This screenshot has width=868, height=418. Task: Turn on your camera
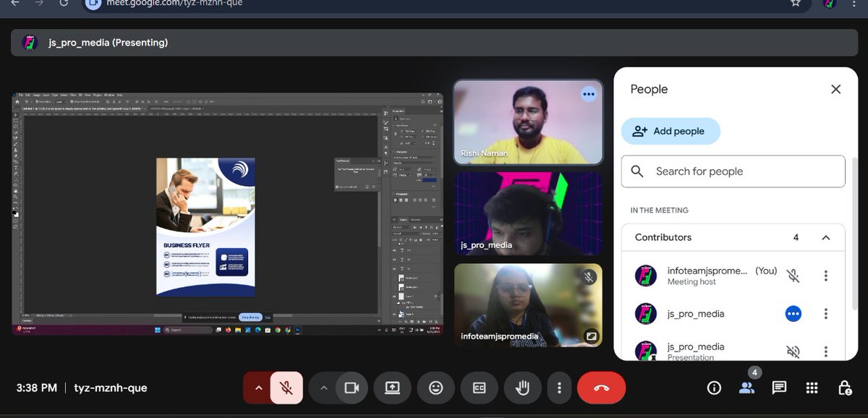[352, 388]
